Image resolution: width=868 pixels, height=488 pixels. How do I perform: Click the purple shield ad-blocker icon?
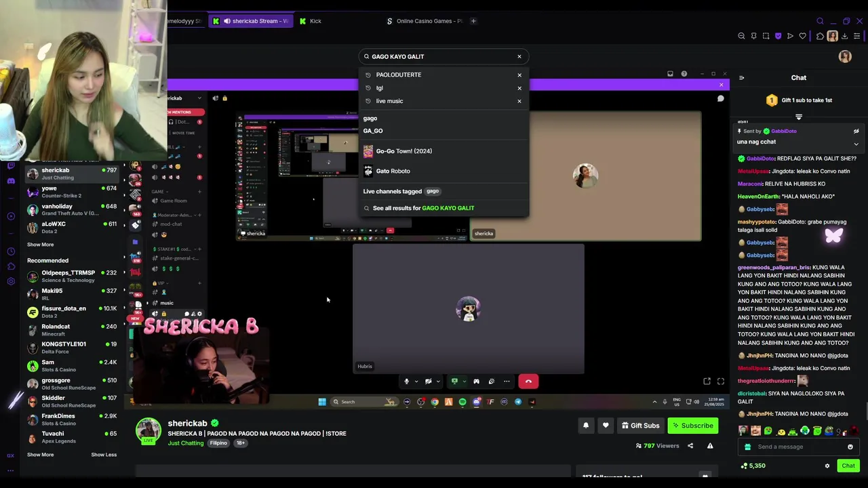(778, 36)
